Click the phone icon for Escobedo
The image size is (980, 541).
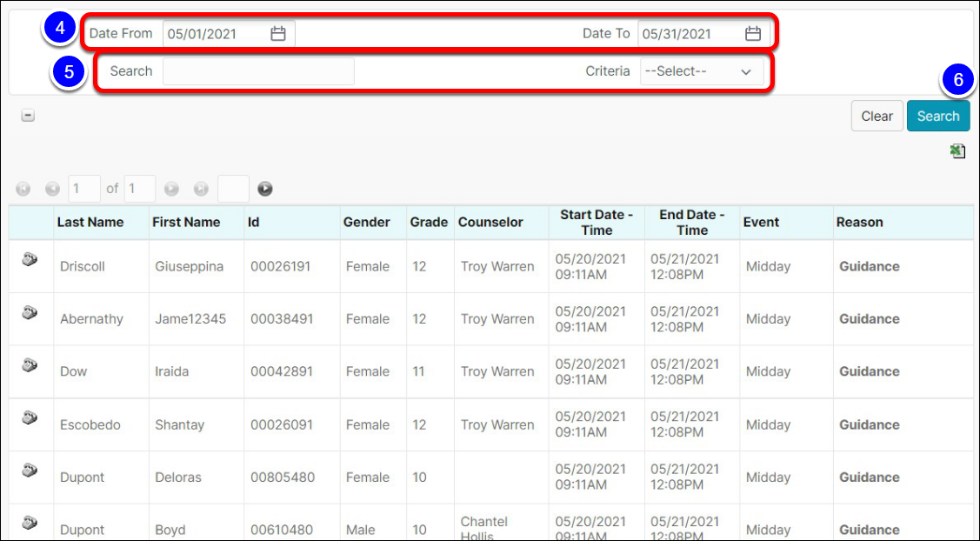tap(30, 417)
